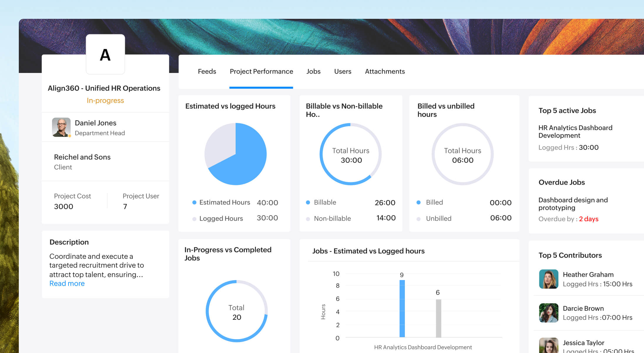Click the Estimated vs logged Hours pie chart

click(235, 154)
